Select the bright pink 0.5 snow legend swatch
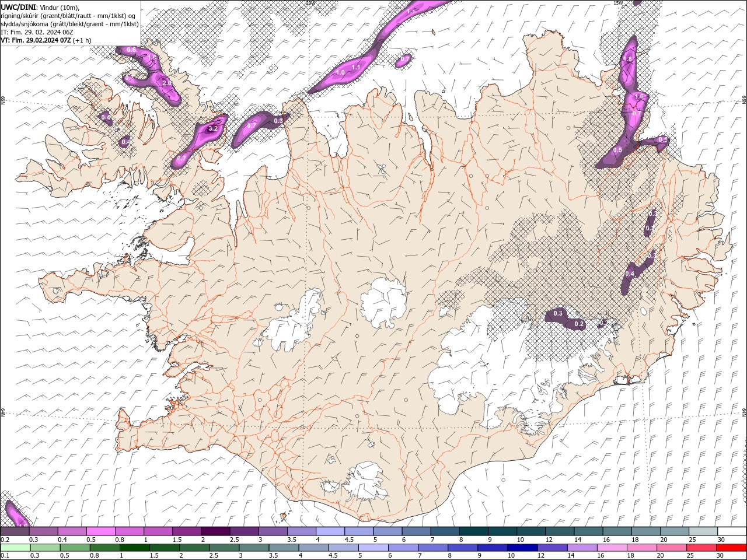 click(100, 531)
